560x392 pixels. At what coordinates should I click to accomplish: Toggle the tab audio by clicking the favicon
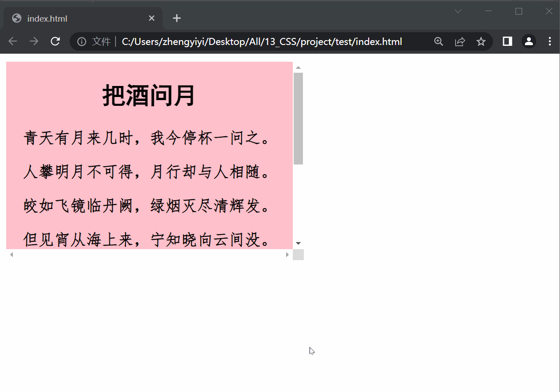(16, 18)
